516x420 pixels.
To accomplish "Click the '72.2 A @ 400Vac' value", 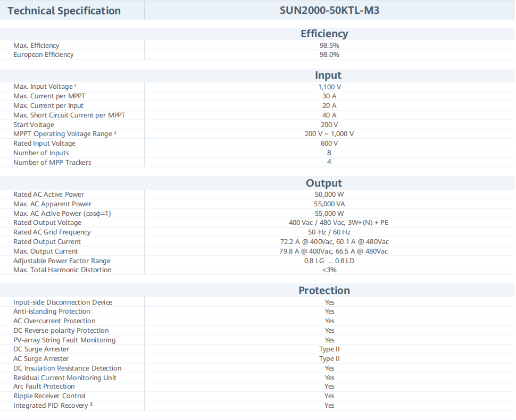I will (306, 242).
